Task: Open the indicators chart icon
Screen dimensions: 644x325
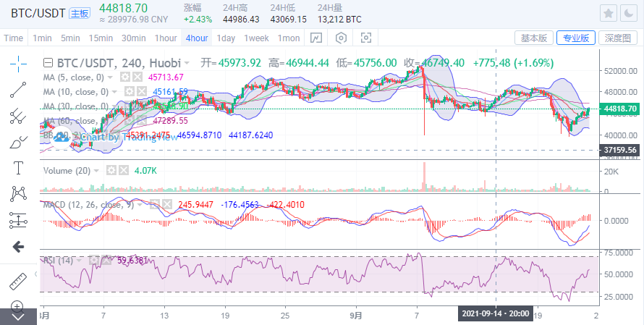Action: 316,38
